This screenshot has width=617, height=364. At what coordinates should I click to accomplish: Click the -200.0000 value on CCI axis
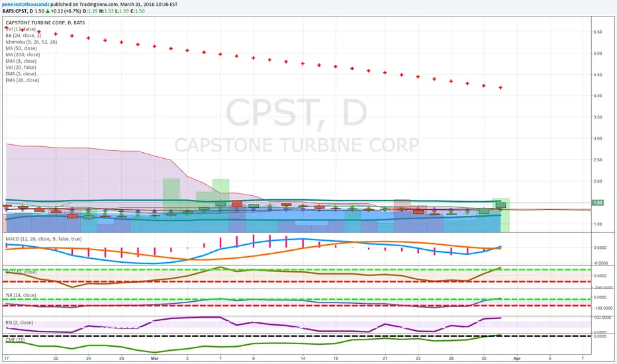602,288
